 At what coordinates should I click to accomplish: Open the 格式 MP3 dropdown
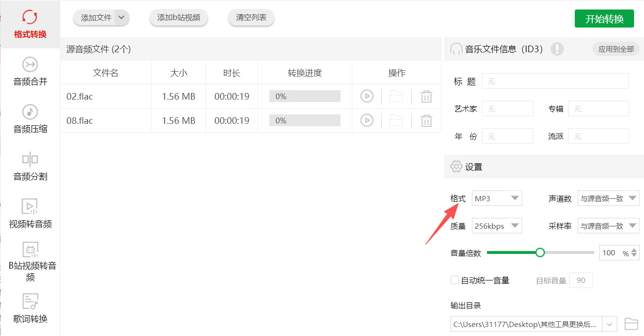point(497,198)
